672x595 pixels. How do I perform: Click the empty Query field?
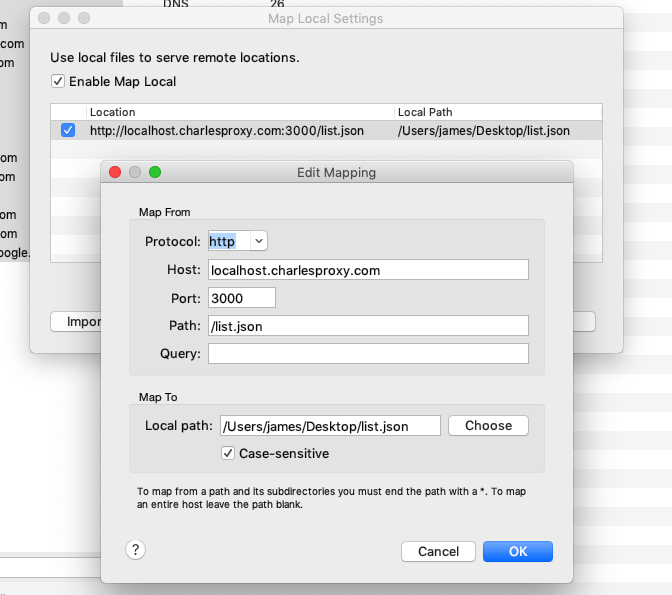tap(368, 354)
